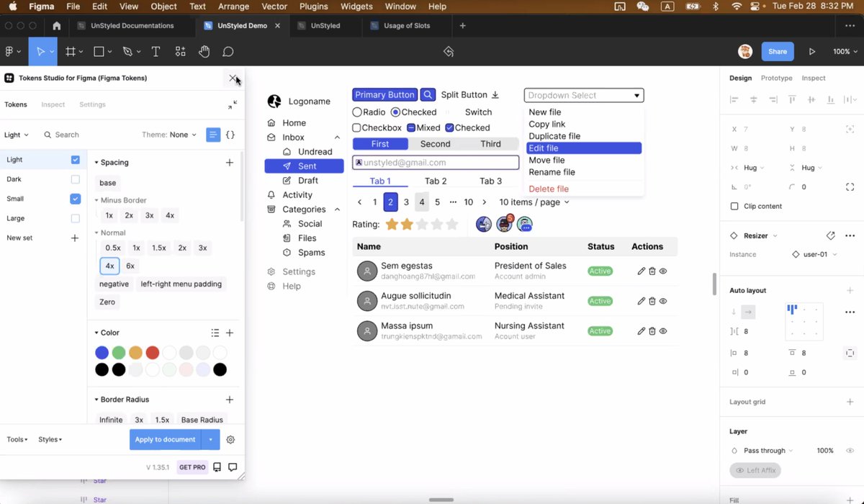The image size is (864, 504).
Task: Select the Frame tool
Action: point(71,52)
